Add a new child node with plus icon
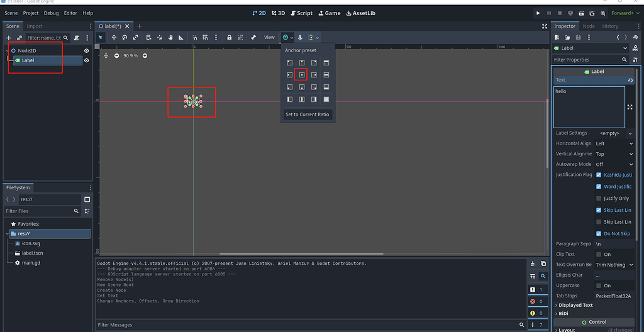This screenshot has height=332, width=644. [x=9, y=38]
